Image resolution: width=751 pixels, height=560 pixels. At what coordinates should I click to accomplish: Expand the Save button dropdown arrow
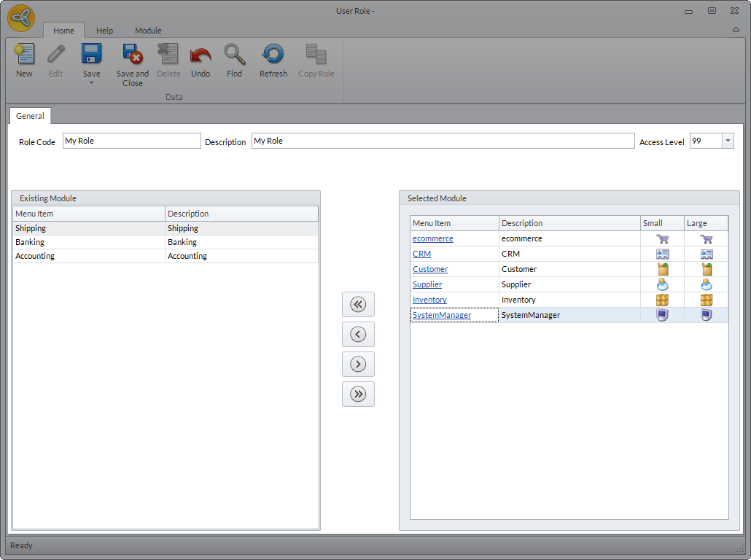[92, 83]
